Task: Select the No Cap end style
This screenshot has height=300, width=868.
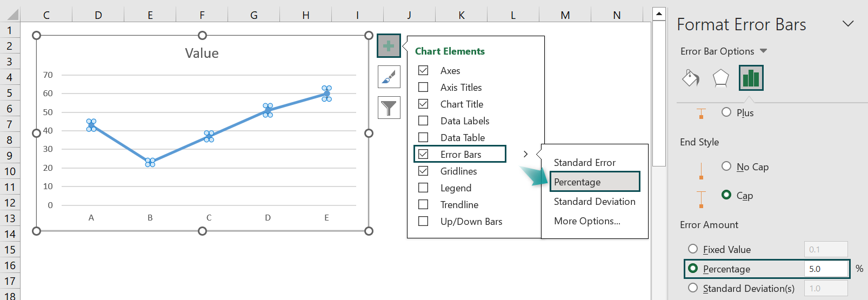Action: pos(726,166)
